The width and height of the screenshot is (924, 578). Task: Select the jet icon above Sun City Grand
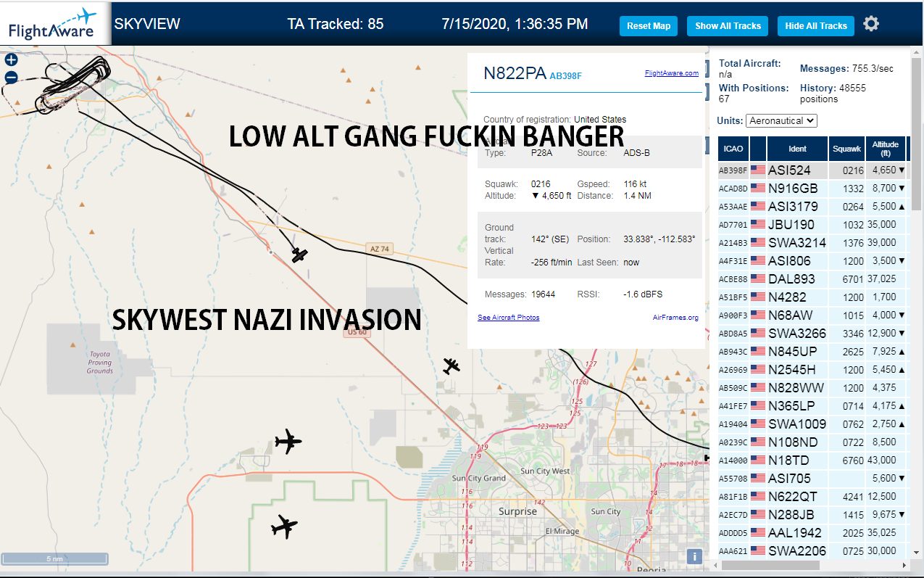288,441
